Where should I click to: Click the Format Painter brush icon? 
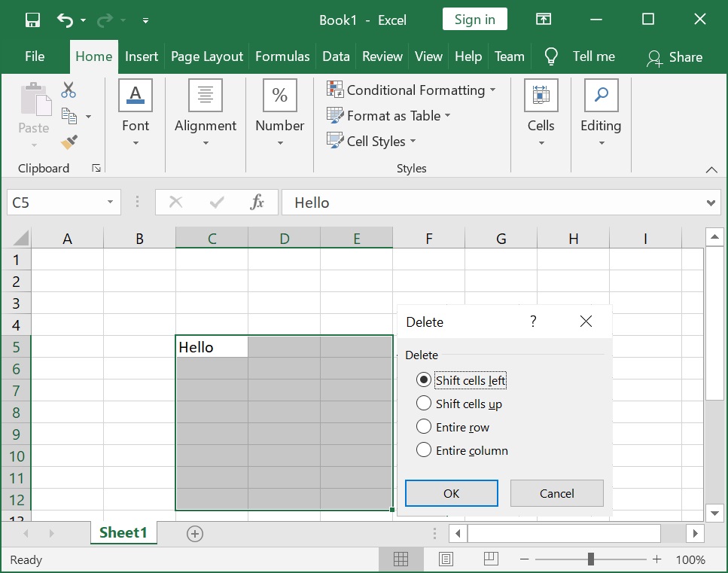coord(69,142)
